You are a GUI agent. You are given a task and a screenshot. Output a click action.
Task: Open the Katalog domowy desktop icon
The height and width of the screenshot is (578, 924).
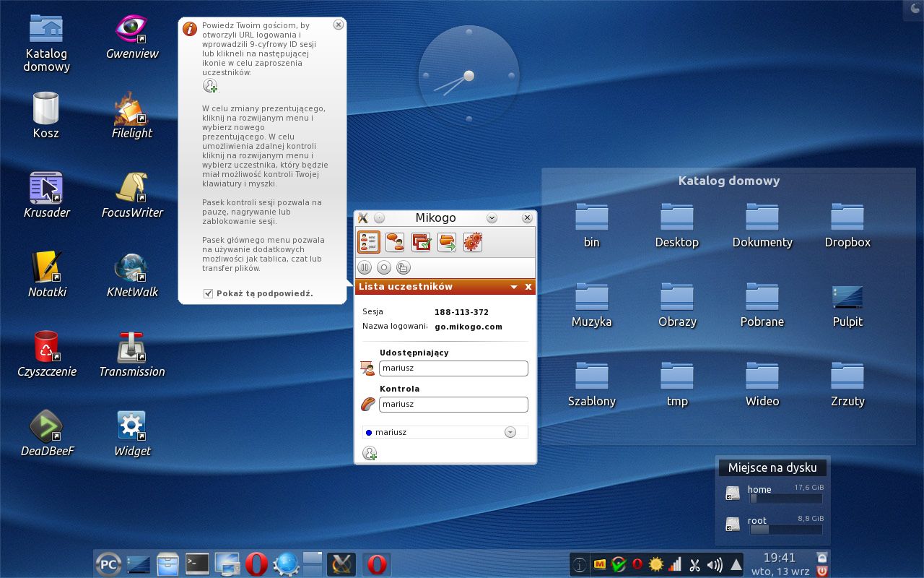46,43
